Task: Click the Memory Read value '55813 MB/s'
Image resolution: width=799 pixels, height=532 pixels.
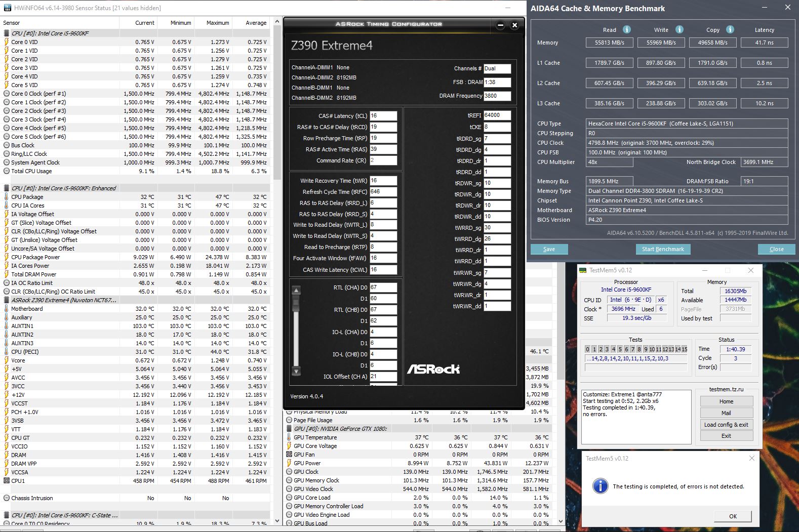Action: (610, 43)
